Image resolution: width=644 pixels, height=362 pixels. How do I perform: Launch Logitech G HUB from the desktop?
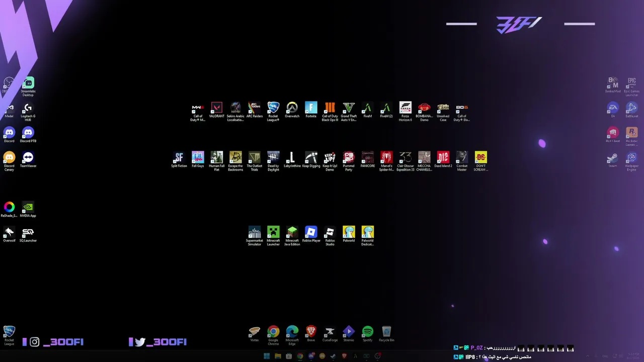pos(28,112)
